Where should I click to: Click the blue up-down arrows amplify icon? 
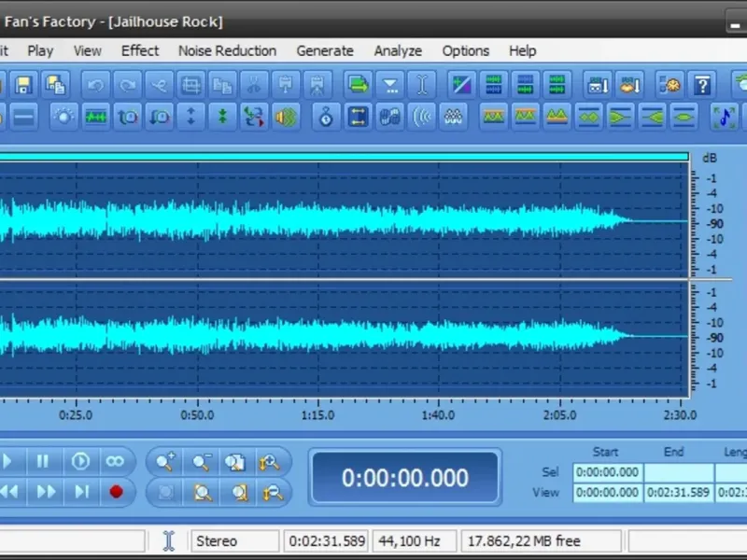190,117
